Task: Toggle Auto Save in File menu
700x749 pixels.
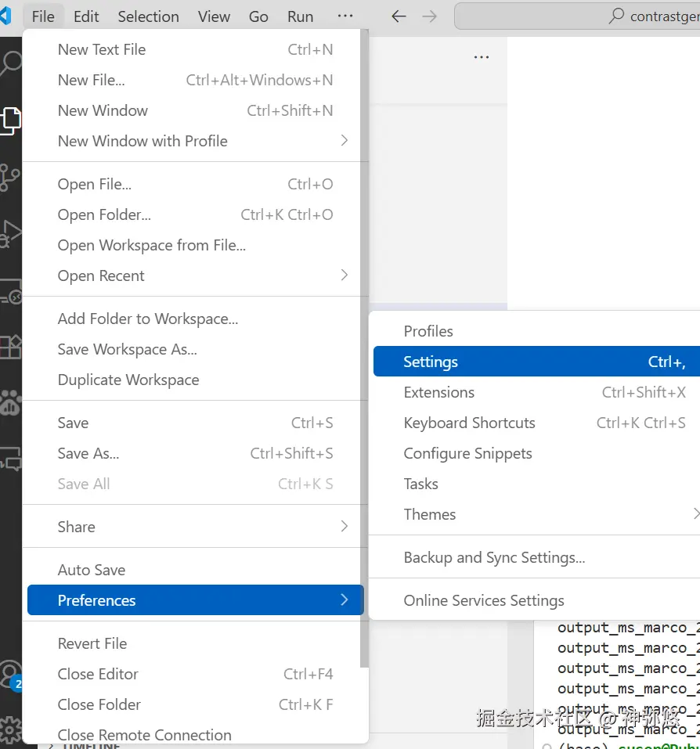Action: (92, 570)
